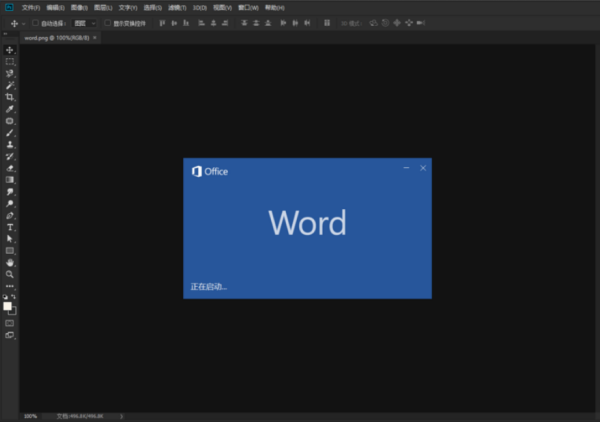Viewport: 600px width, 422px height.
Task: Click the auto-align layers button
Action: 327,23
